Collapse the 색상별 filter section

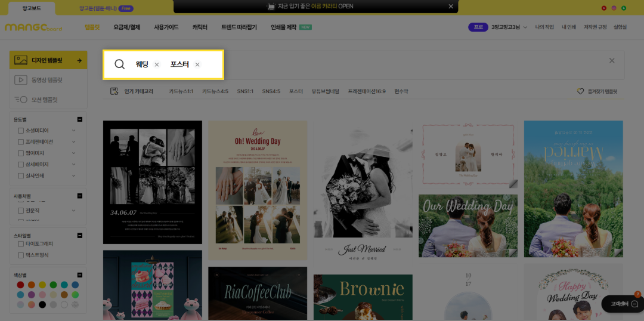point(80,275)
